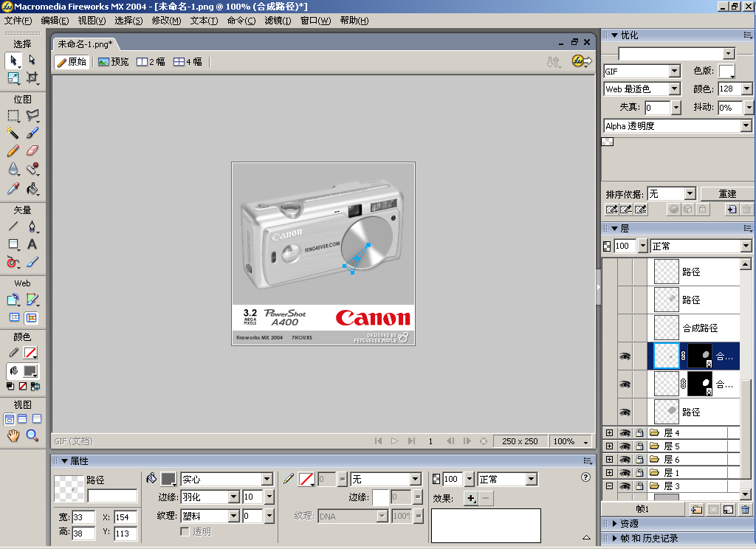Click the Properties panel help button

tap(585, 477)
